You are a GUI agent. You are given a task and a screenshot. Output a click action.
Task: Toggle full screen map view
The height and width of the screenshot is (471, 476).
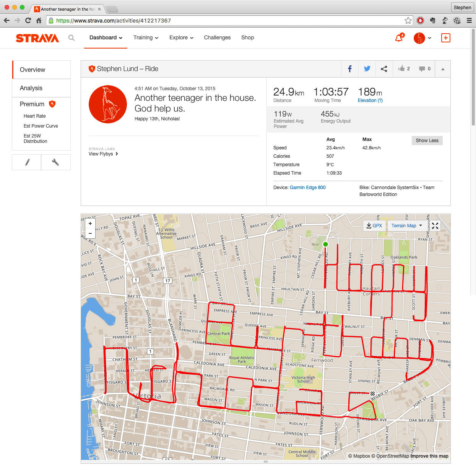coord(435,226)
